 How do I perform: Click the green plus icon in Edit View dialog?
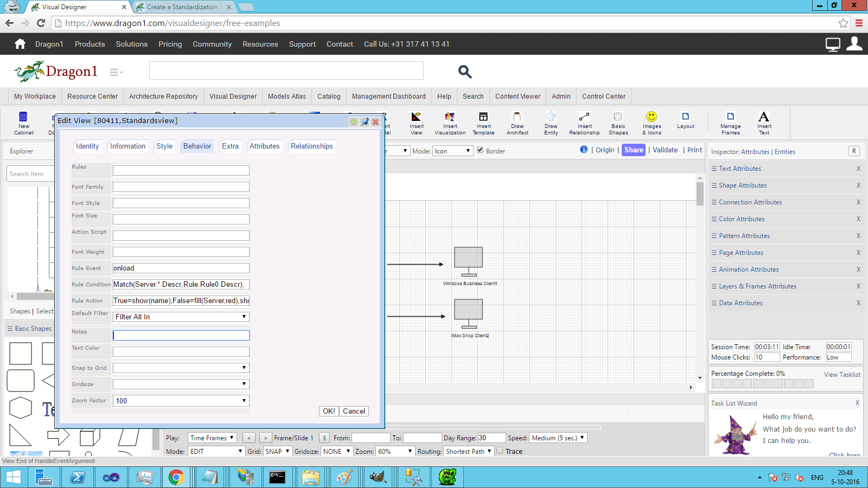coord(354,121)
